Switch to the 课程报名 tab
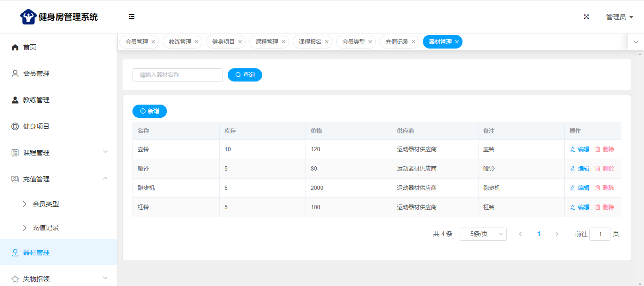The image size is (644, 286). coord(310,41)
